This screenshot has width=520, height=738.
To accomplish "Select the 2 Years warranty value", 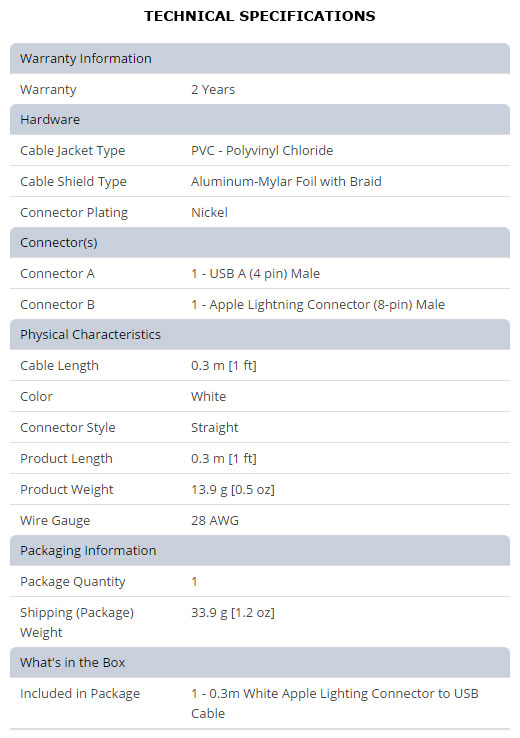I will (213, 89).
